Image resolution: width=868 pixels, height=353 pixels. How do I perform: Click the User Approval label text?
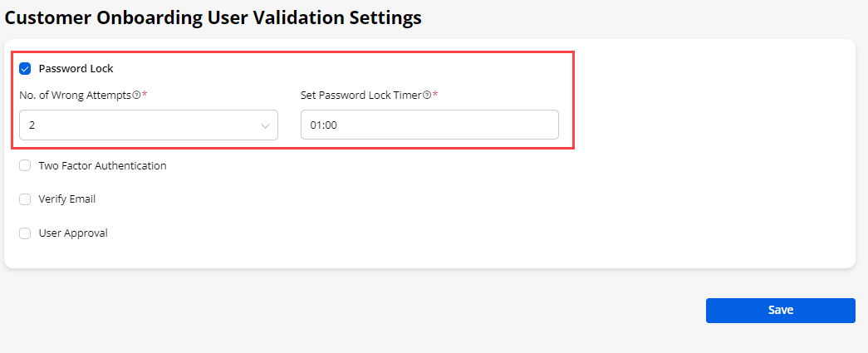tap(73, 233)
